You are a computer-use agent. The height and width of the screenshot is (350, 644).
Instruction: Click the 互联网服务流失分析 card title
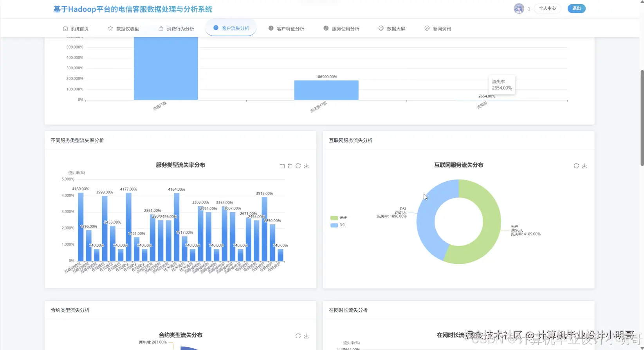[350, 140]
